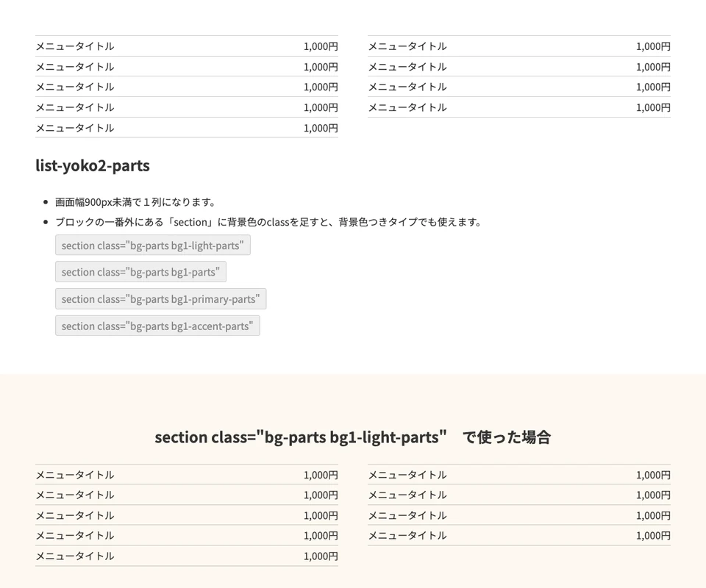
Task: Select the bg1-light-parts code snippet box
Action: (152, 245)
